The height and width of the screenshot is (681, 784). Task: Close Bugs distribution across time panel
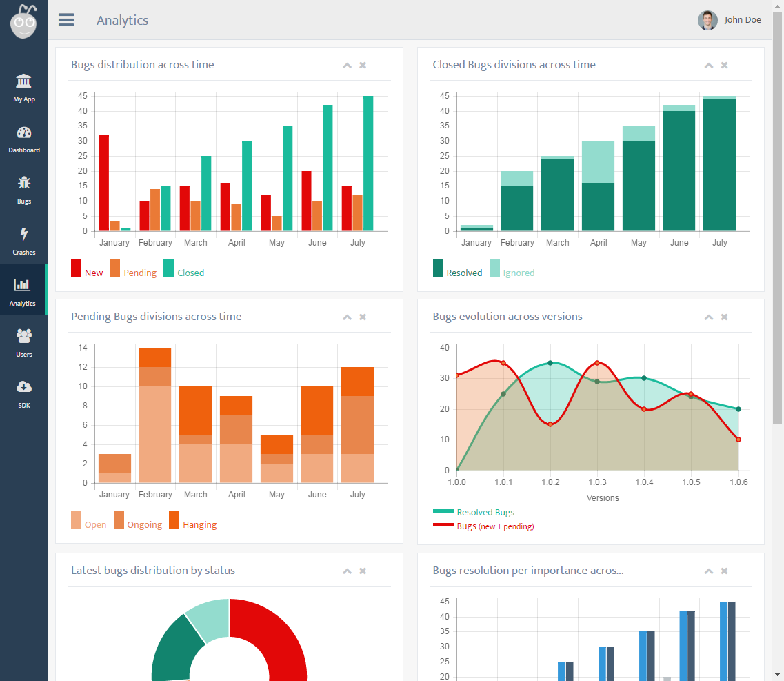click(363, 65)
